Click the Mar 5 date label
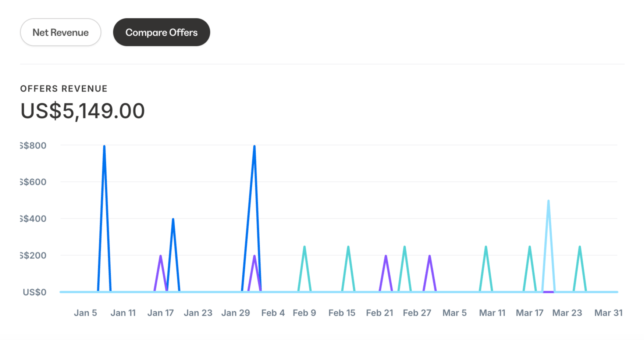644x340 pixels. (x=455, y=313)
